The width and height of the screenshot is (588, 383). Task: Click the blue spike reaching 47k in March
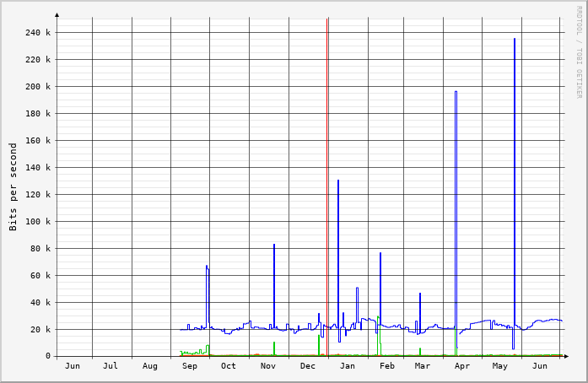tap(420, 311)
